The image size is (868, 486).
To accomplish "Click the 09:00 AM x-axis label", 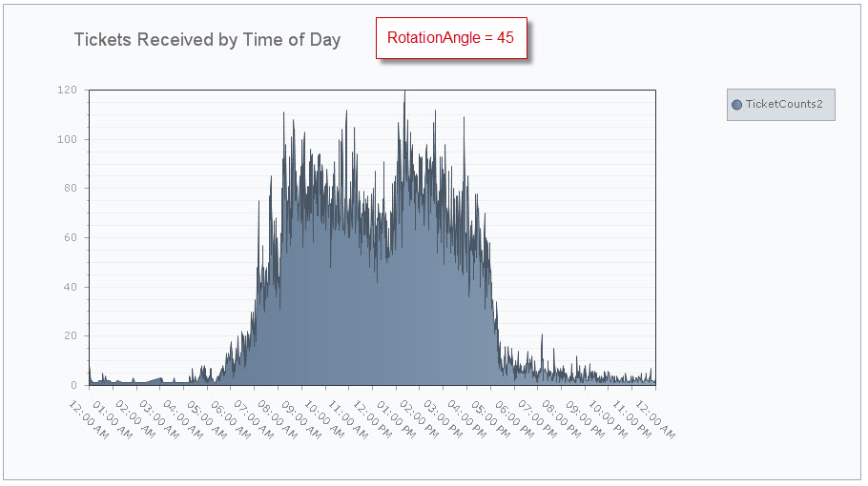I will pyautogui.click(x=301, y=419).
